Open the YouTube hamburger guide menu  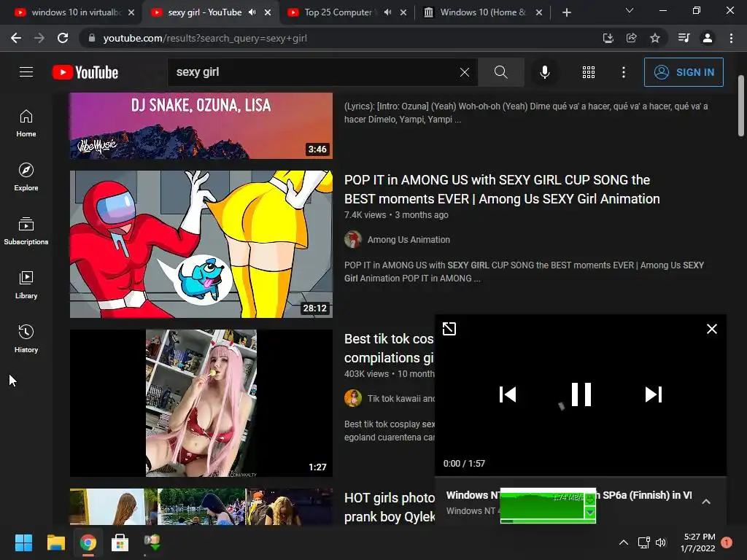coord(26,72)
